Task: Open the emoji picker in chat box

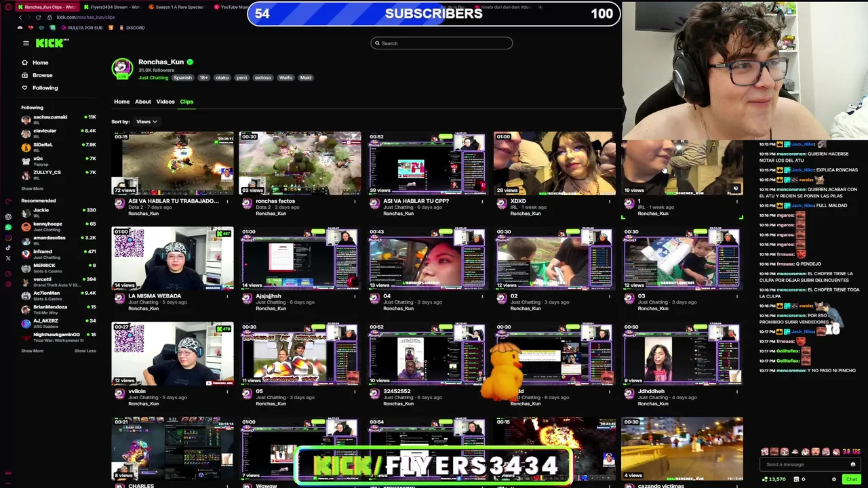Action: click(x=852, y=464)
